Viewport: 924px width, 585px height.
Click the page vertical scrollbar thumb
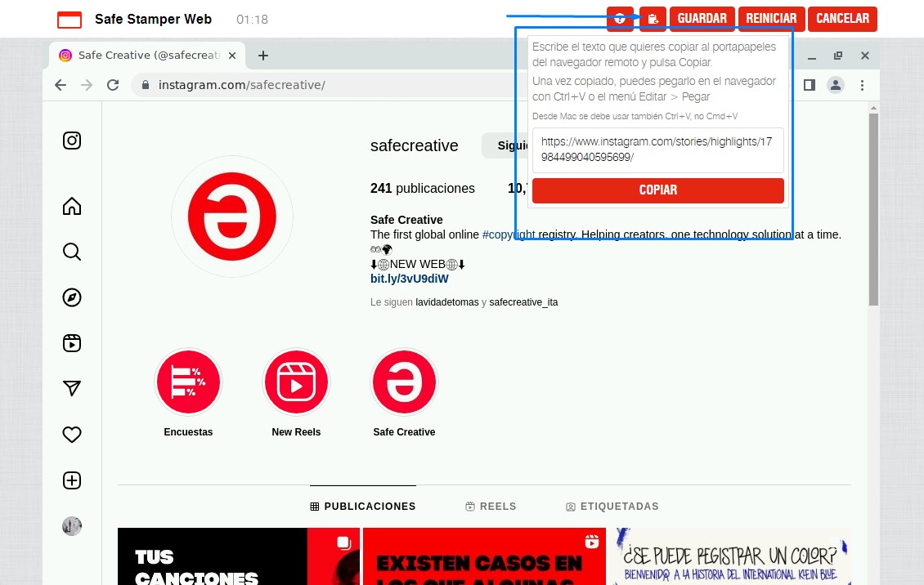(873, 209)
